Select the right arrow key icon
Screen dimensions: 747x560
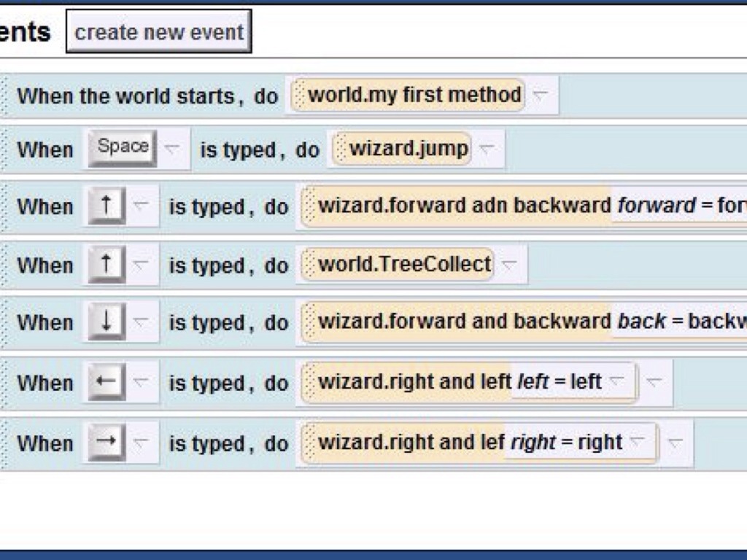tap(107, 443)
